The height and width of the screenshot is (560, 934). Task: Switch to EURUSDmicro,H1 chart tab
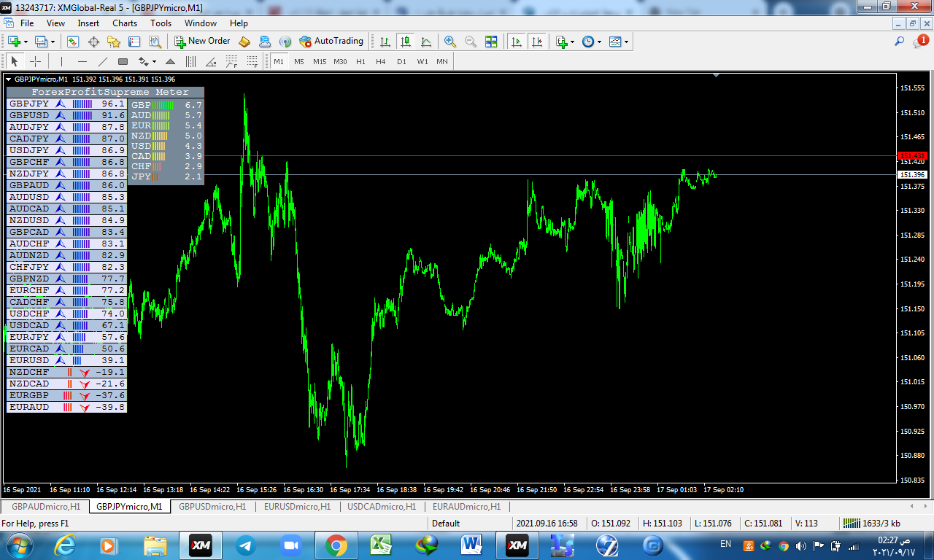tap(297, 506)
